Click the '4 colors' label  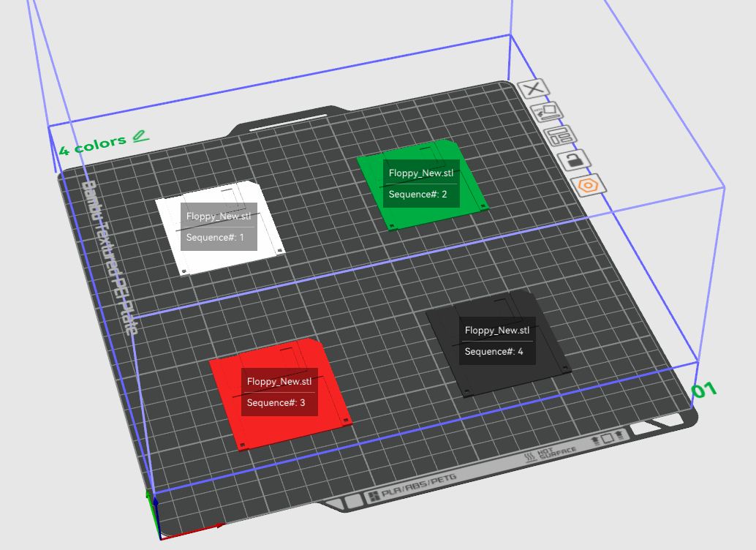93,146
